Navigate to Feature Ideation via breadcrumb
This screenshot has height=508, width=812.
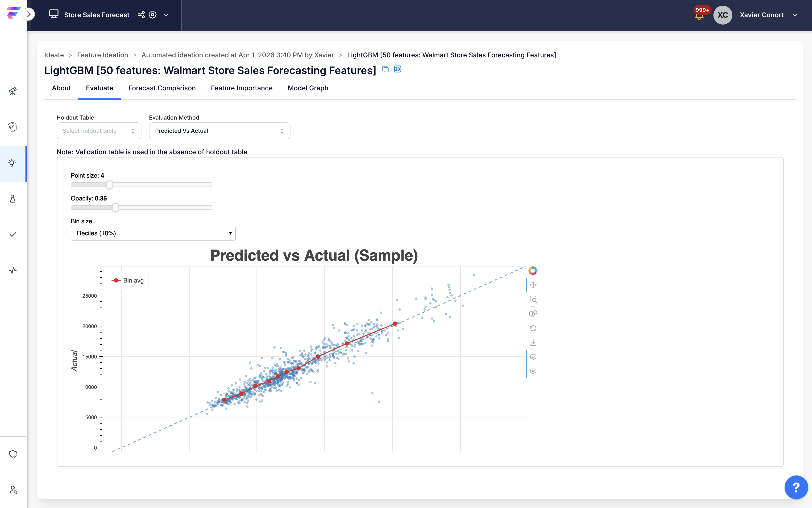point(102,55)
